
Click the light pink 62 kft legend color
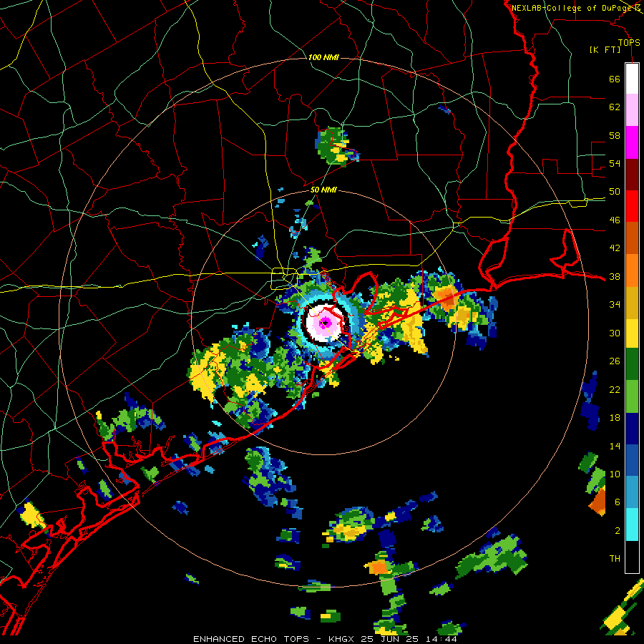tap(632, 109)
